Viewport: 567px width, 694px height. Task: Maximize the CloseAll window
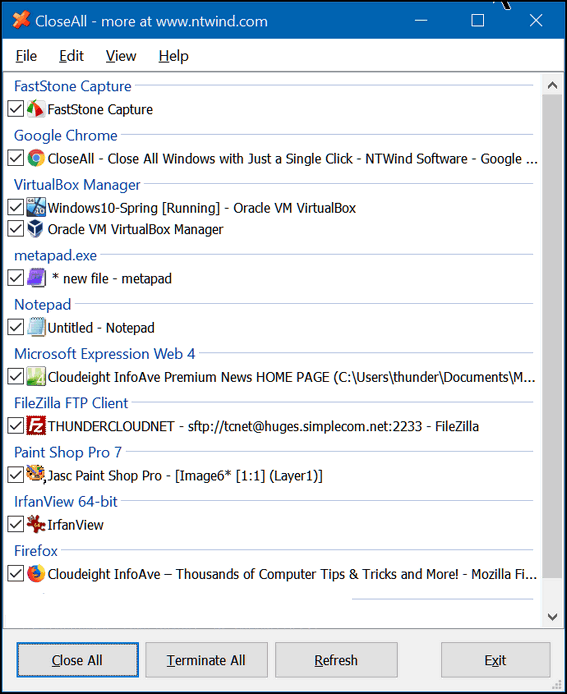pos(478,20)
